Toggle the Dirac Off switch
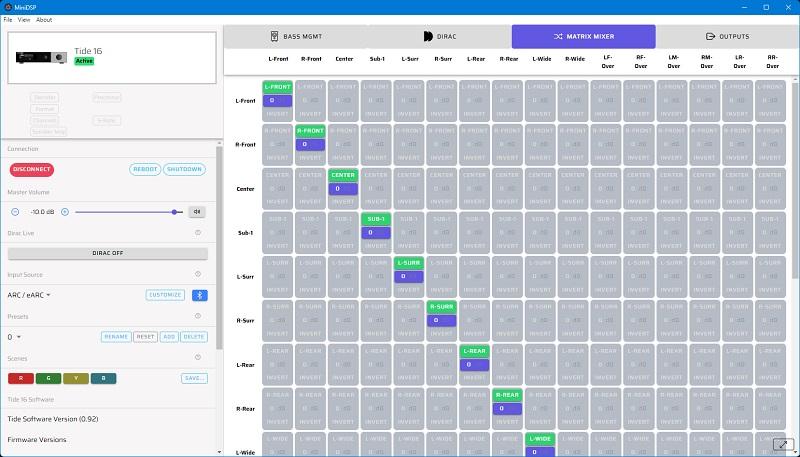 coord(107,253)
